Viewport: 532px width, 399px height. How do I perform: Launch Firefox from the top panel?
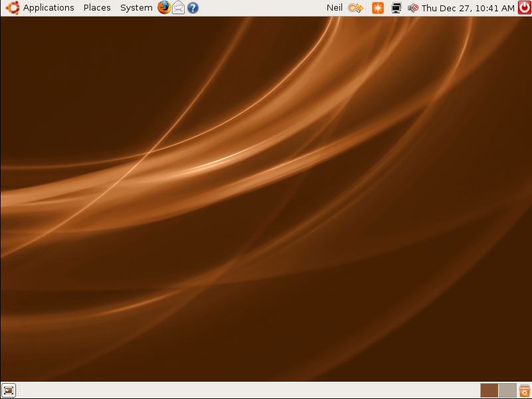pyautogui.click(x=163, y=8)
